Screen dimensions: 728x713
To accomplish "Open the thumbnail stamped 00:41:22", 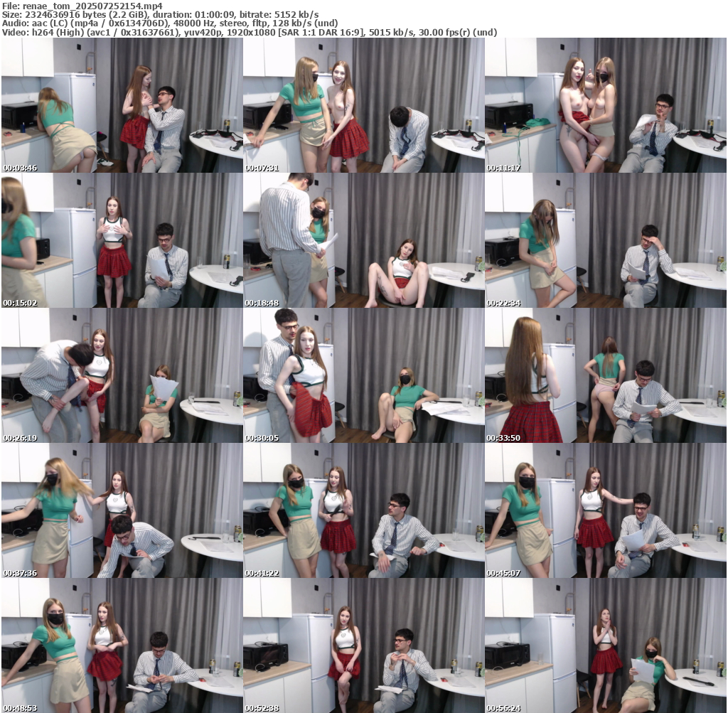I will [363, 510].
